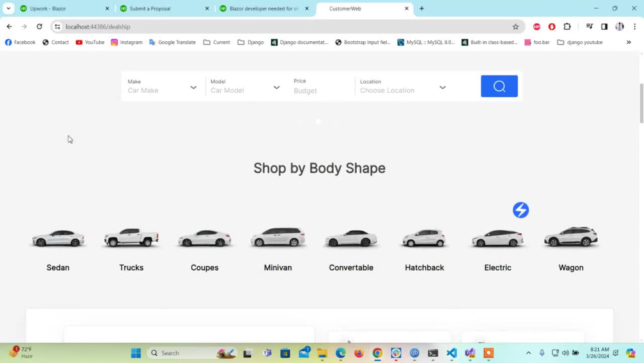Open Chrome three-dot menu

click(x=634, y=26)
